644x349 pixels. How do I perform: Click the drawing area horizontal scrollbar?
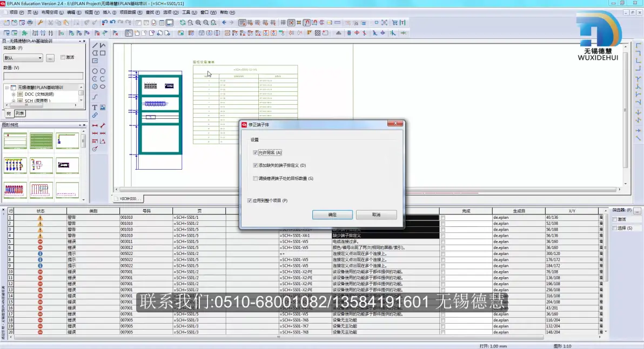(368, 189)
